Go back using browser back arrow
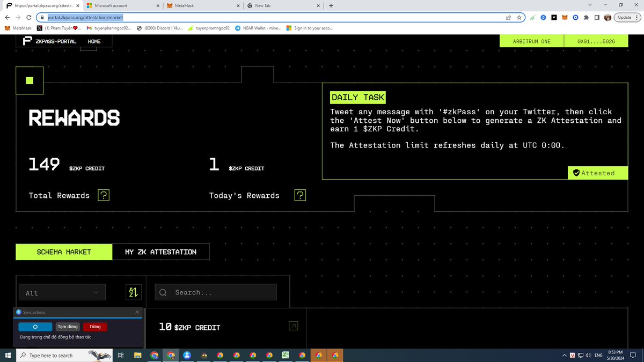 click(6, 17)
